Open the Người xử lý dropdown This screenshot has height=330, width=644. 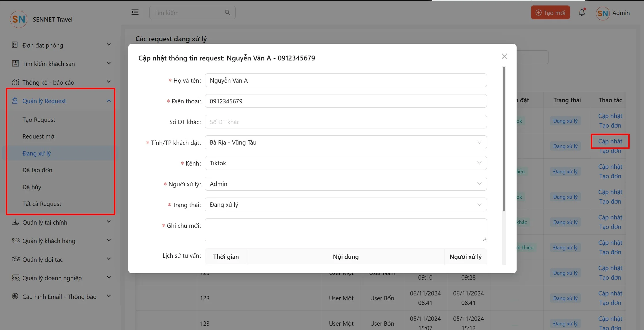click(x=345, y=184)
